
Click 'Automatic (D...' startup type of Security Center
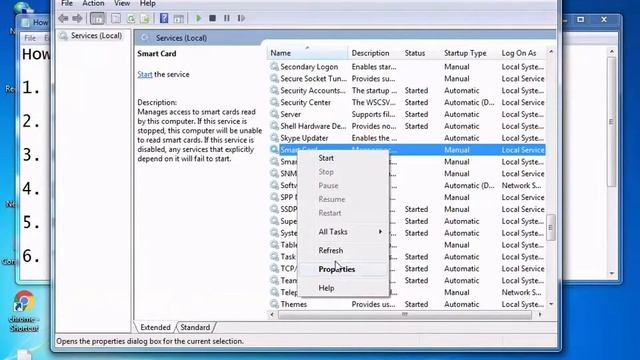click(469, 102)
